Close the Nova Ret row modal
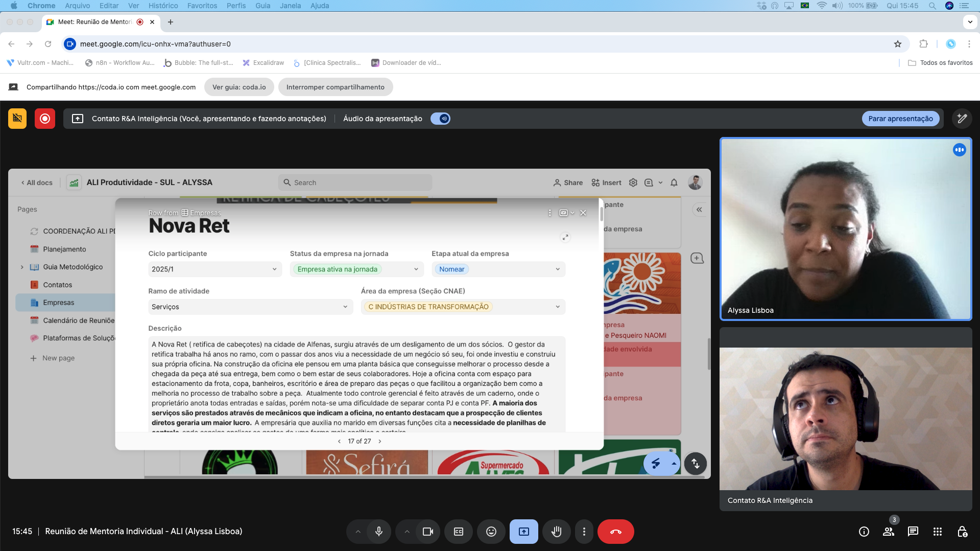This screenshot has height=551, width=980. pos(583,213)
